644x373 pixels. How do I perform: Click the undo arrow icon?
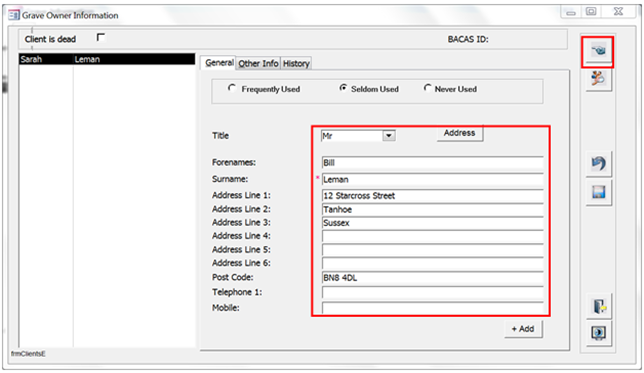(598, 163)
